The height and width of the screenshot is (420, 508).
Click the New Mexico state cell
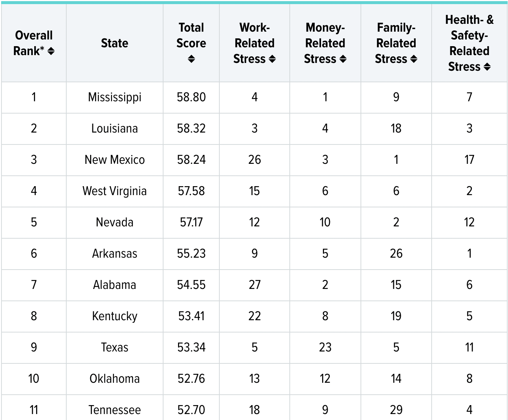coord(114,160)
